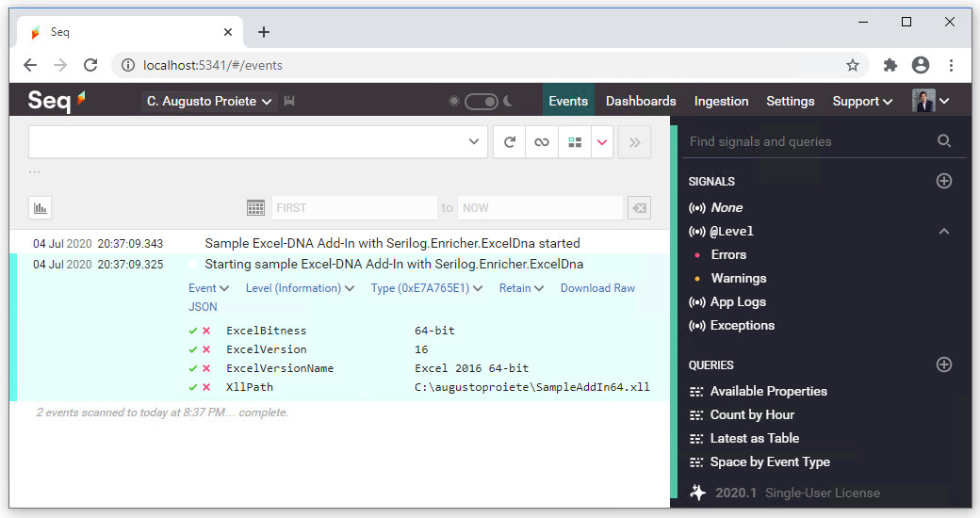Open the pink chevron options dropdown
The height and width of the screenshot is (518, 980).
click(x=602, y=142)
